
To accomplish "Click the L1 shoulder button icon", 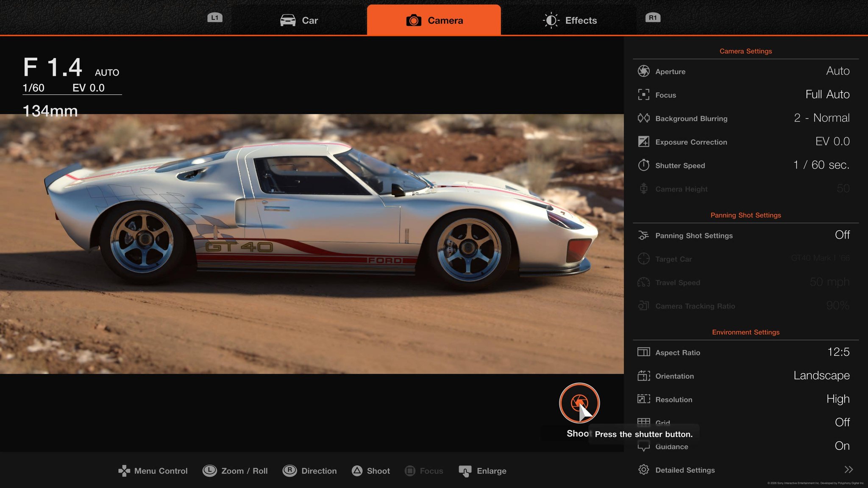I will (215, 17).
